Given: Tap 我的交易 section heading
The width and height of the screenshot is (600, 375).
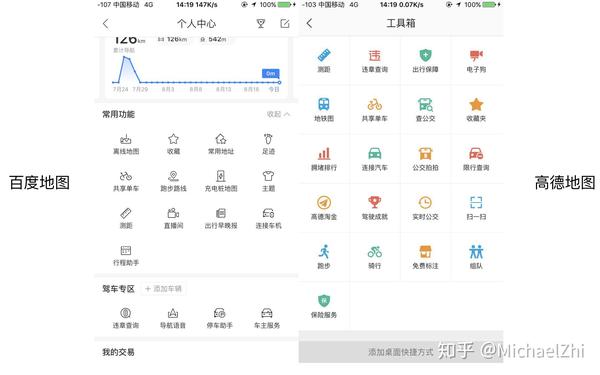Looking at the screenshot, I should [x=118, y=352].
